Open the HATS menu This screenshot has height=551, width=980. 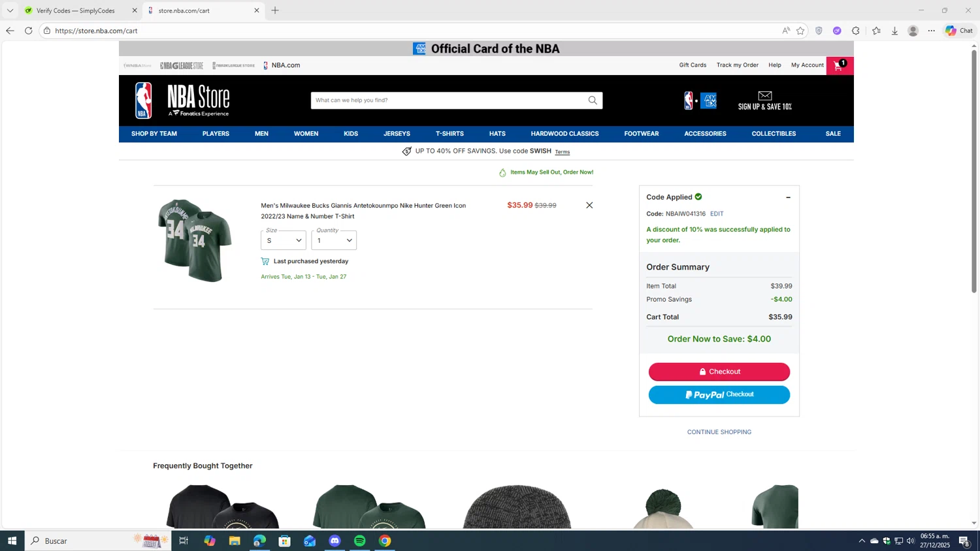pos(497,134)
